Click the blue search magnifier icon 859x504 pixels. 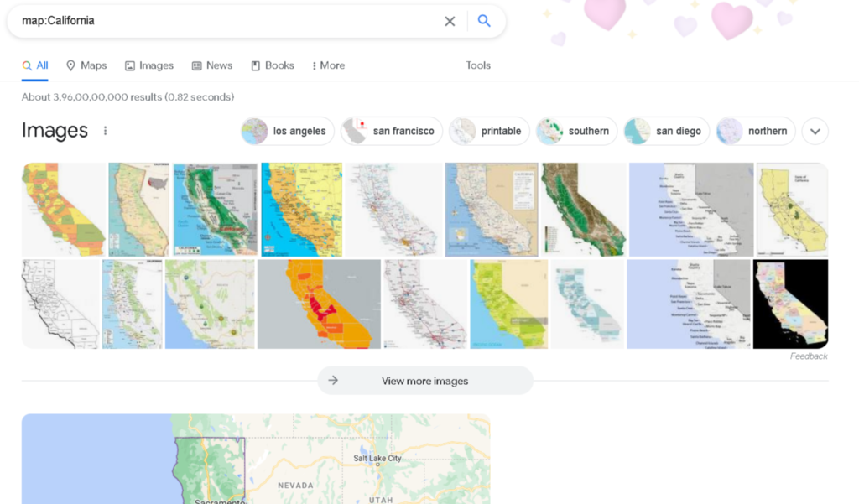click(x=484, y=21)
